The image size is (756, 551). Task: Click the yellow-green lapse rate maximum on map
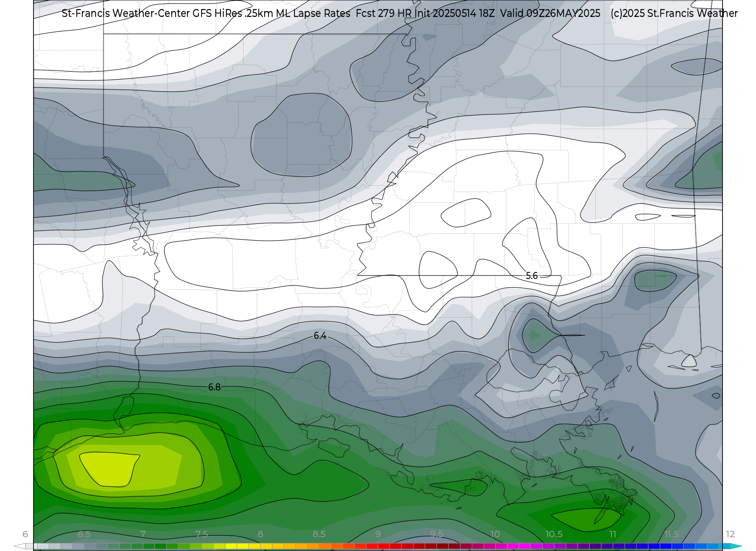click(x=109, y=469)
